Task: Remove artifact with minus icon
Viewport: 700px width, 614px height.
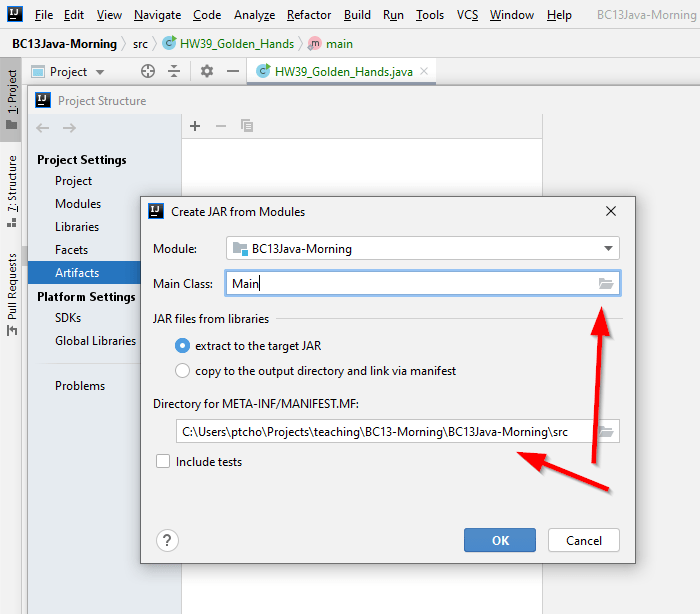Action: 221,126
